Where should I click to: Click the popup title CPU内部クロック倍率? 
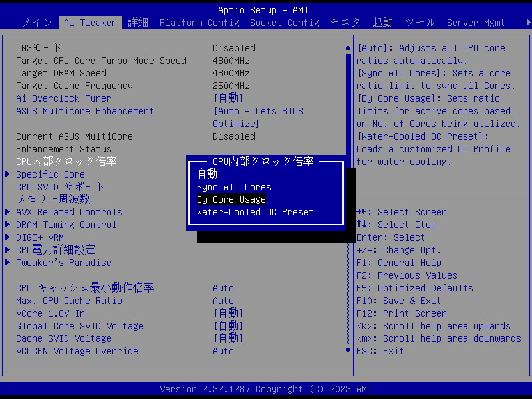[263, 162]
